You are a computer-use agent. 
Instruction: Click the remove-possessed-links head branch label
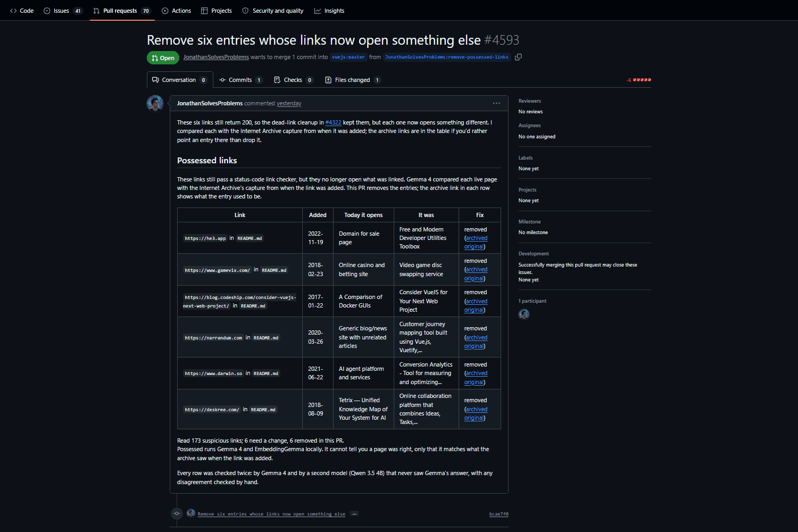coord(447,57)
